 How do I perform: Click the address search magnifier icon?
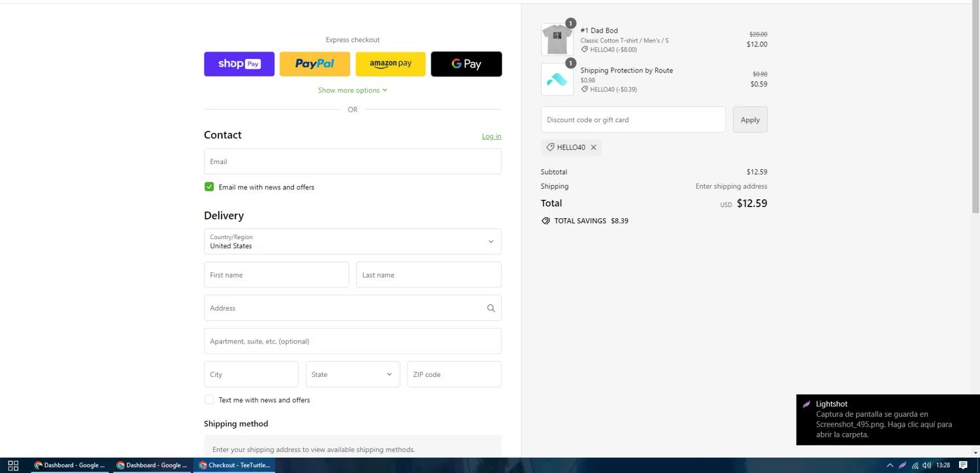click(x=491, y=308)
